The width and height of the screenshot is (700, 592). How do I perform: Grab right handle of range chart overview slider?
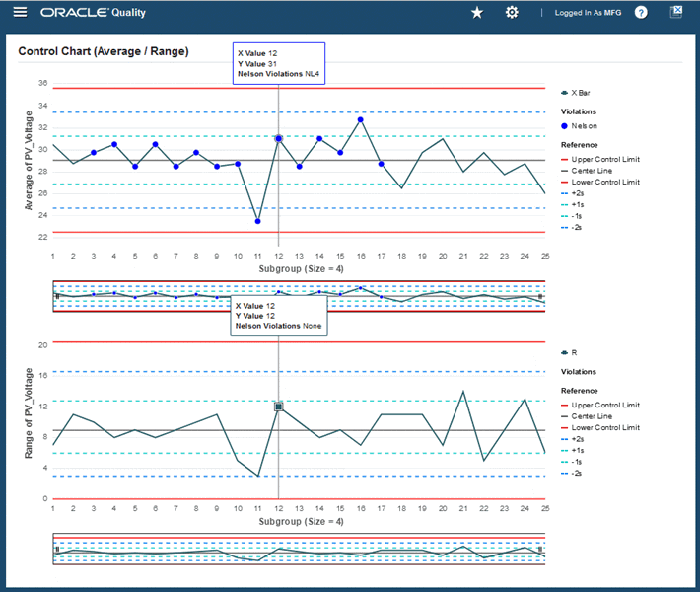[540, 550]
